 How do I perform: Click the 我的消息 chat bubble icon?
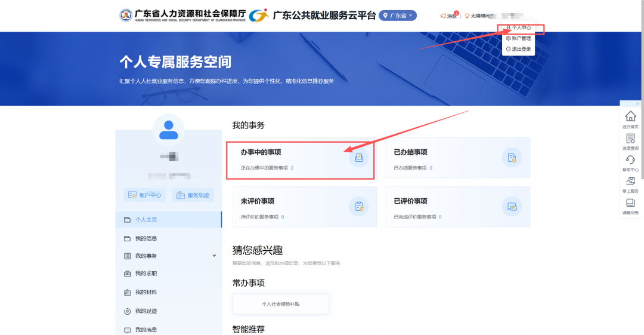point(128,330)
